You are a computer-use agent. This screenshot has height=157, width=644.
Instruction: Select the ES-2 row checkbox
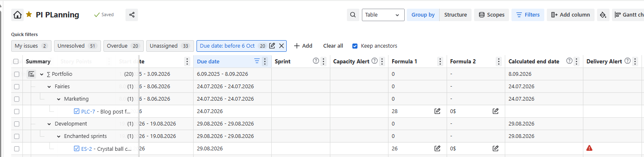[16, 148]
